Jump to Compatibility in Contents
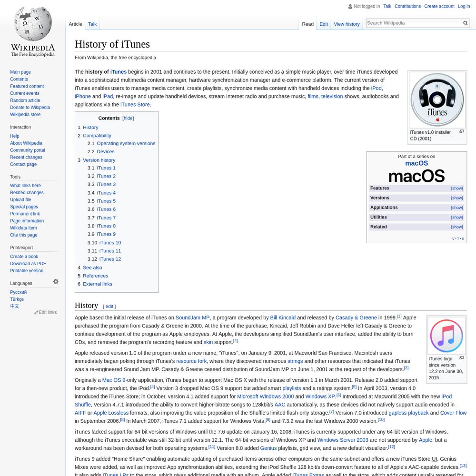Image resolution: width=476 pixels, height=476 pixels. coord(97,136)
